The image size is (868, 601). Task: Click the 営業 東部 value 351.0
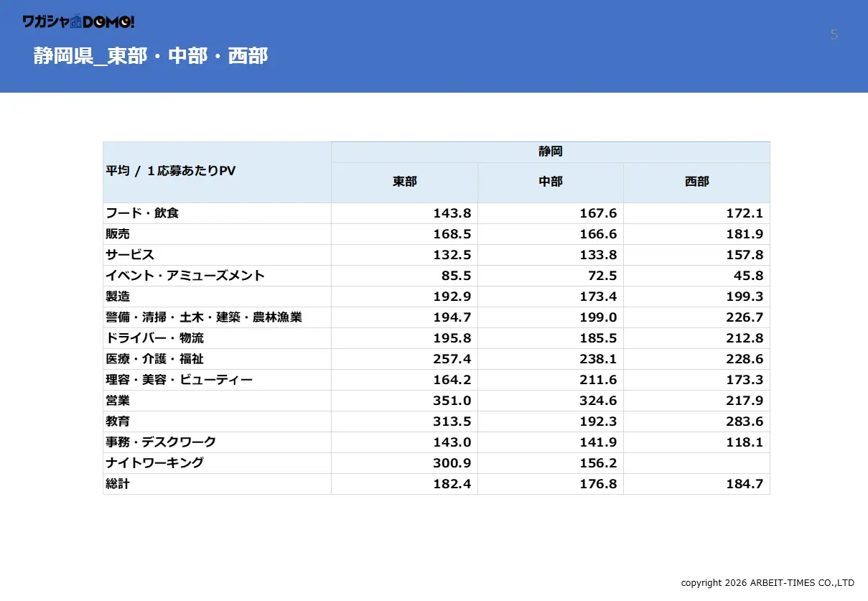(452, 401)
